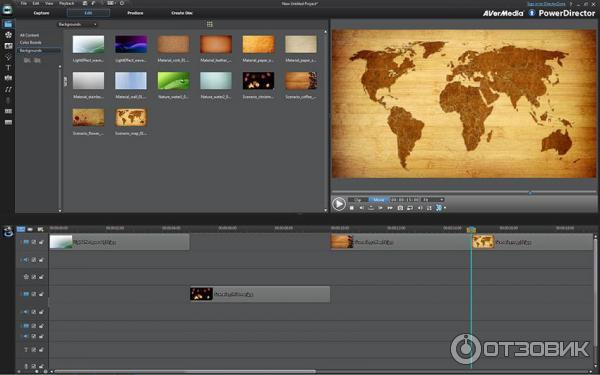The width and height of the screenshot is (600, 375).
Task: Toggle the enable checkbox on the voice track
Action: pos(34,366)
